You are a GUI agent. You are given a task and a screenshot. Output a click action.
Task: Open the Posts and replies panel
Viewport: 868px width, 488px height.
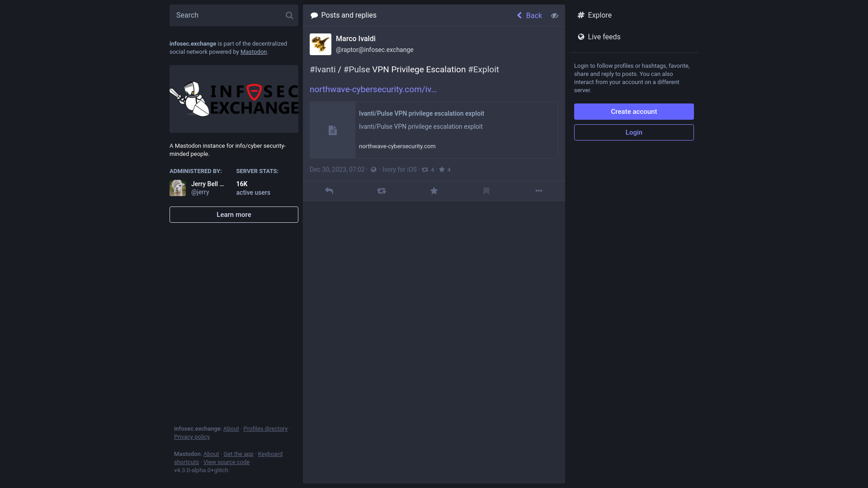pyautogui.click(x=344, y=15)
